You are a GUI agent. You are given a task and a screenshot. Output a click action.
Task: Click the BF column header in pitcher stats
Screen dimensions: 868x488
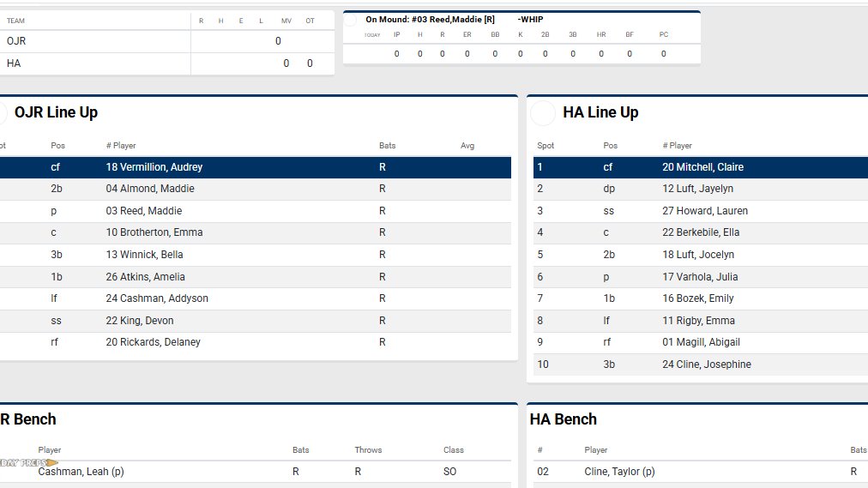pos(630,34)
